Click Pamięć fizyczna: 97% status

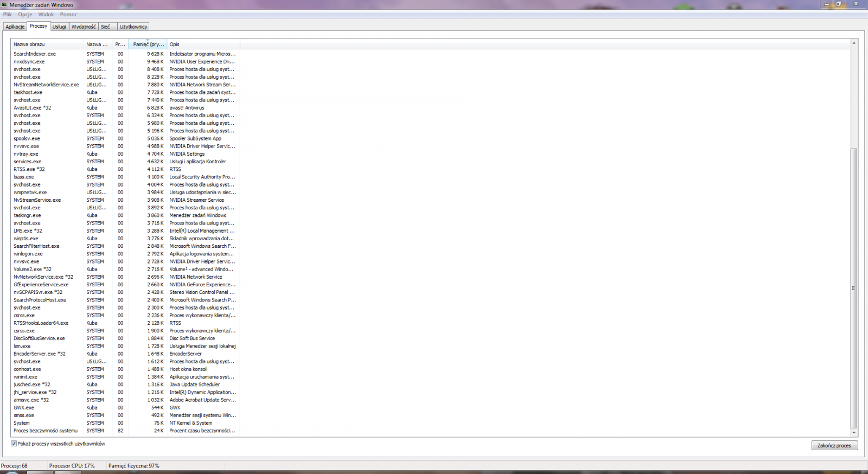(133, 466)
